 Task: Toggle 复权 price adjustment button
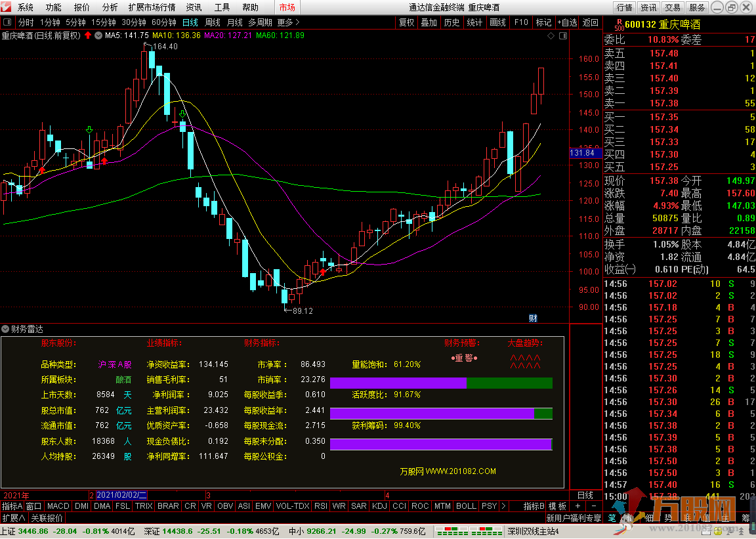click(x=407, y=22)
